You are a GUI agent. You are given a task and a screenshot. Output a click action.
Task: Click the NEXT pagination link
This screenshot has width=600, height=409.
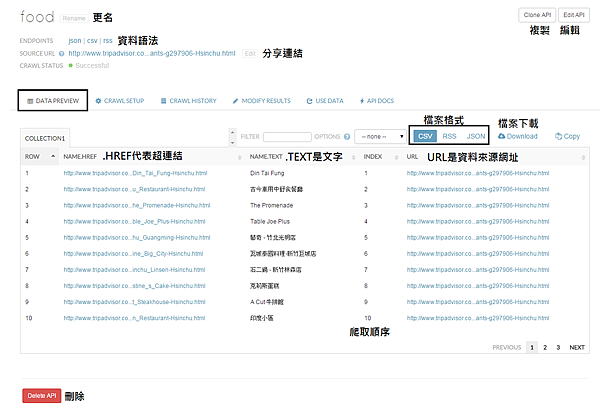[577, 347]
